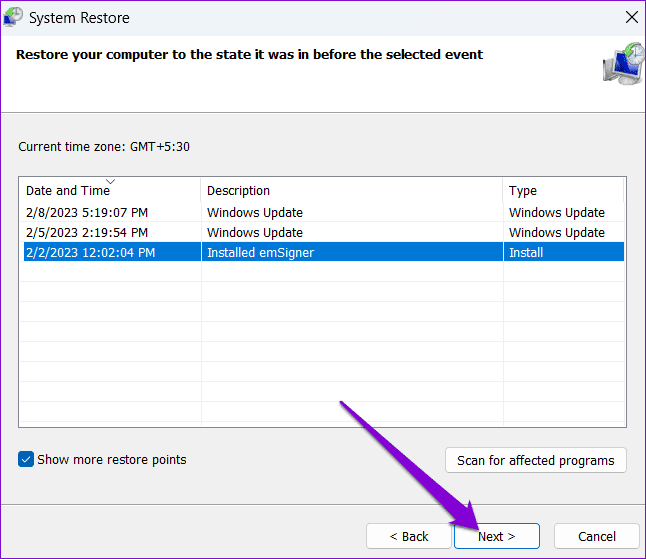
Task: Click the Install type cell
Action: (526, 253)
